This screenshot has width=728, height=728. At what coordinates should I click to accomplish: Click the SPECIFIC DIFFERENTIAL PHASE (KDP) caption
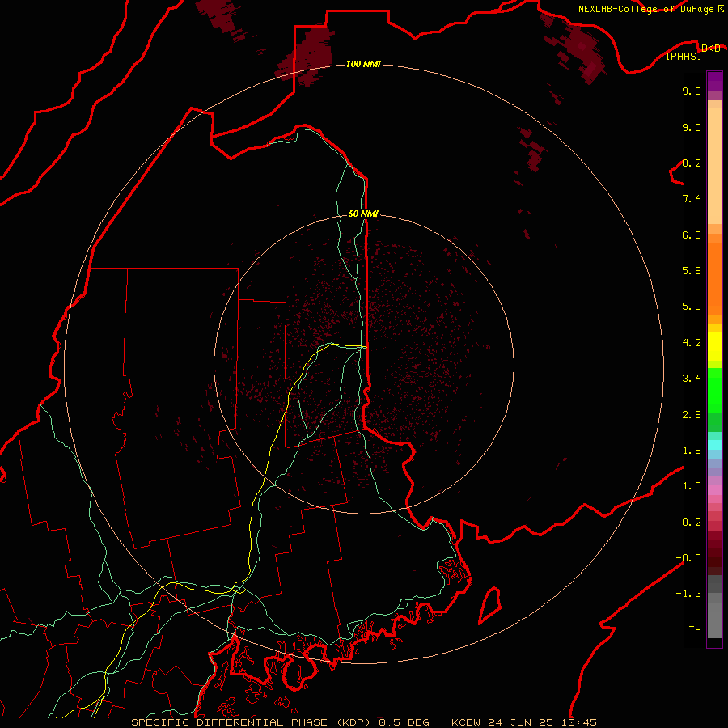tap(252, 722)
